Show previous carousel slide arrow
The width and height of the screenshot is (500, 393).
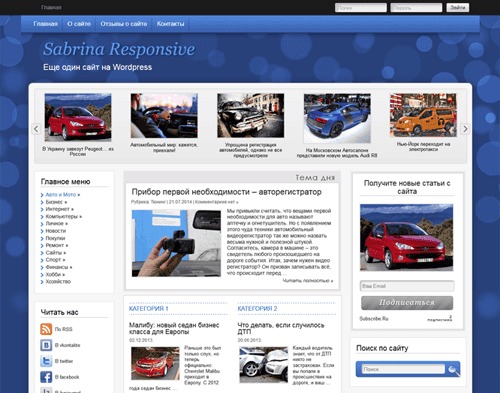(36, 129)
